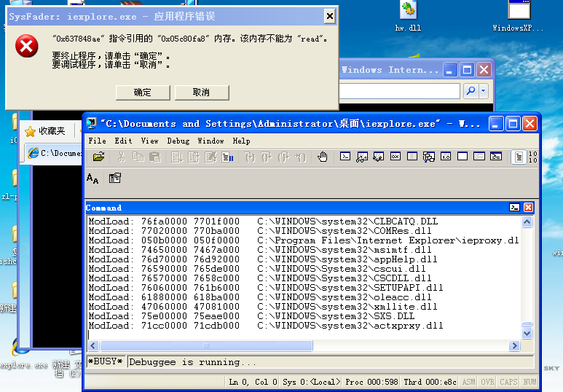Click 取消 to debug the program

coord(202,93)
